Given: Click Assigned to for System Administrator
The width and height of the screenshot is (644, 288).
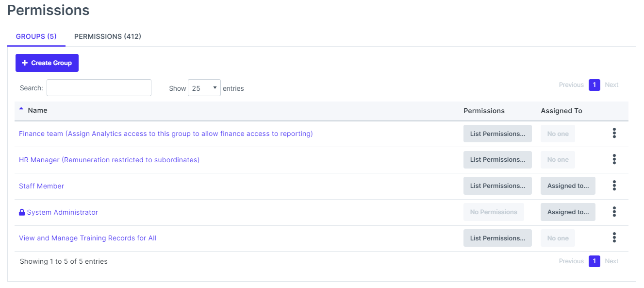Looking at the screenshot, I should coord(568,212).
